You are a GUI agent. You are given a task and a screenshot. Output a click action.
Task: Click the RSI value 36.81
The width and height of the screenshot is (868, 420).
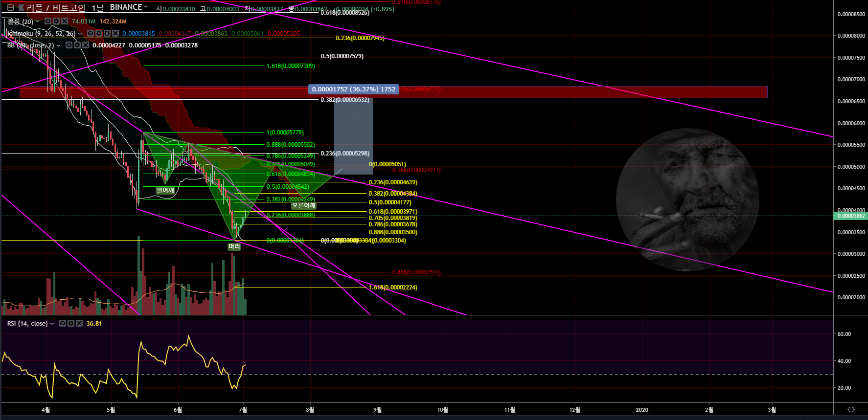94,324
